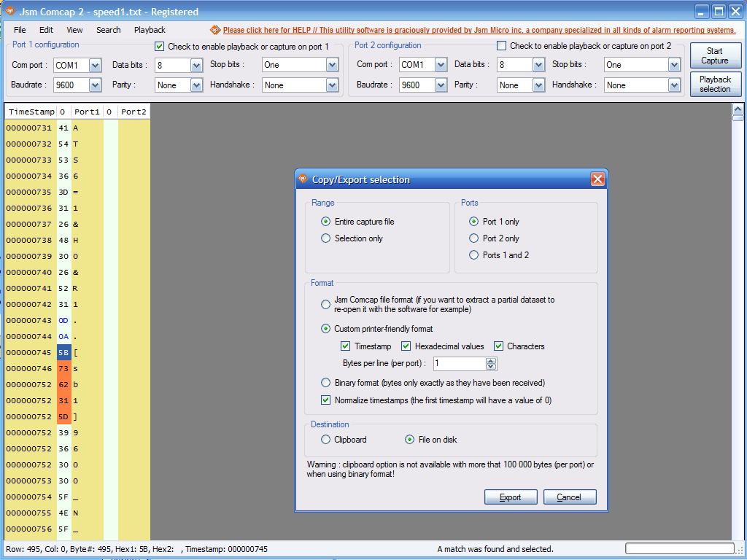The image size is (747, 560).
Task: Click orange hex cell 73
Action: click(x=63, y=368)
